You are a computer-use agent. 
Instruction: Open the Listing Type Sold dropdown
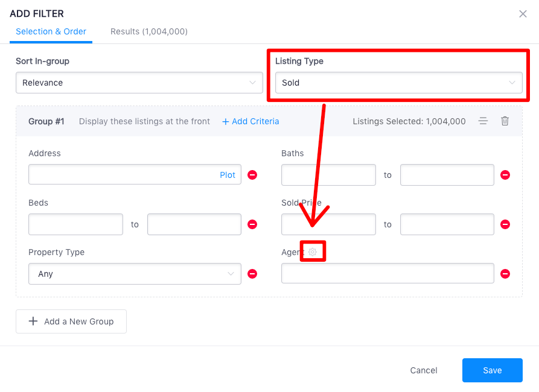click(399, 83)
